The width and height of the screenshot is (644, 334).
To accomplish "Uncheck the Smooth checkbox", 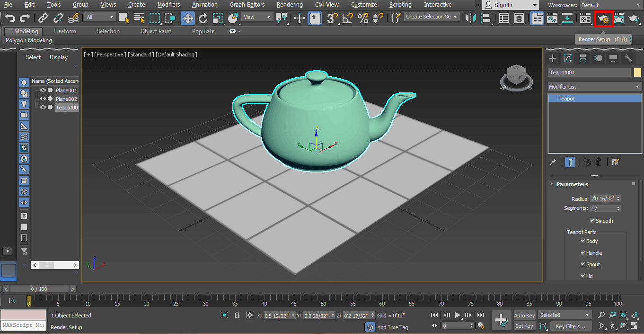I will pos(592,221).
